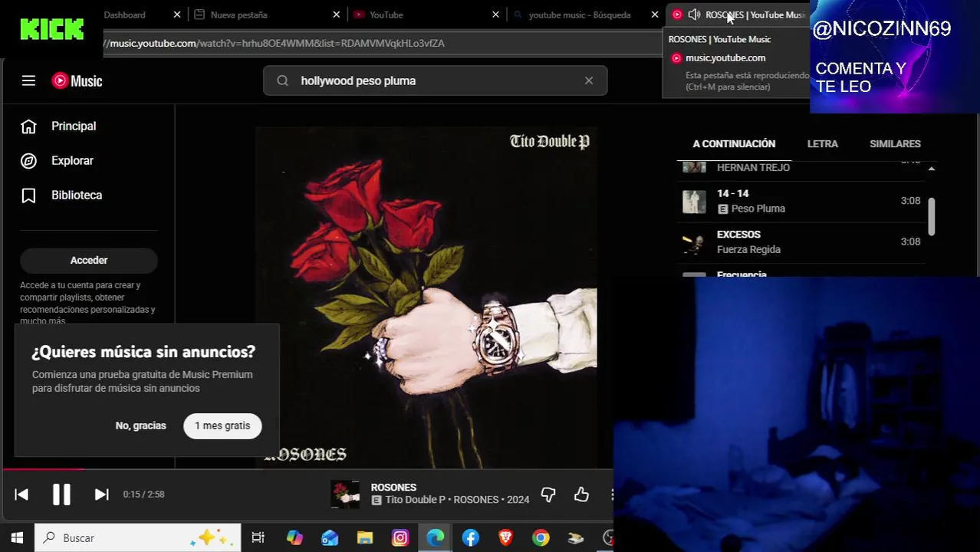Pause the current song
The width and height of the screenshot is (980, 552).
(x=61, y=495)
